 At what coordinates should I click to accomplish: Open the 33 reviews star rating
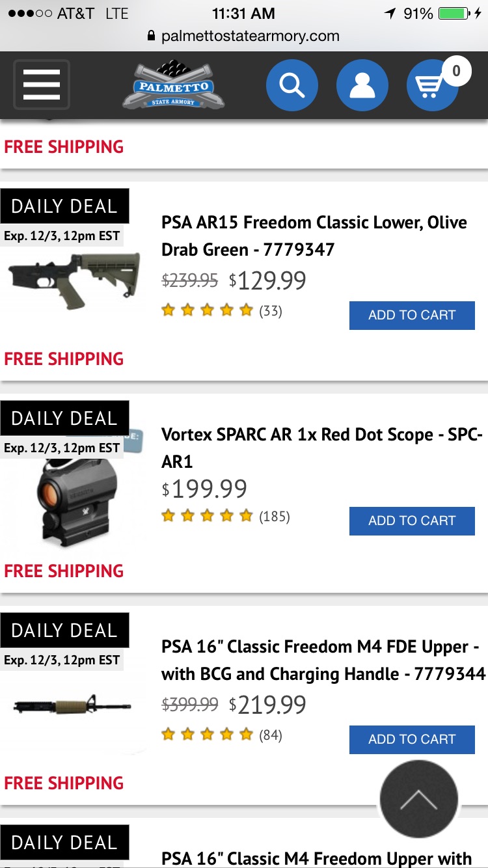tap(221, 311)
